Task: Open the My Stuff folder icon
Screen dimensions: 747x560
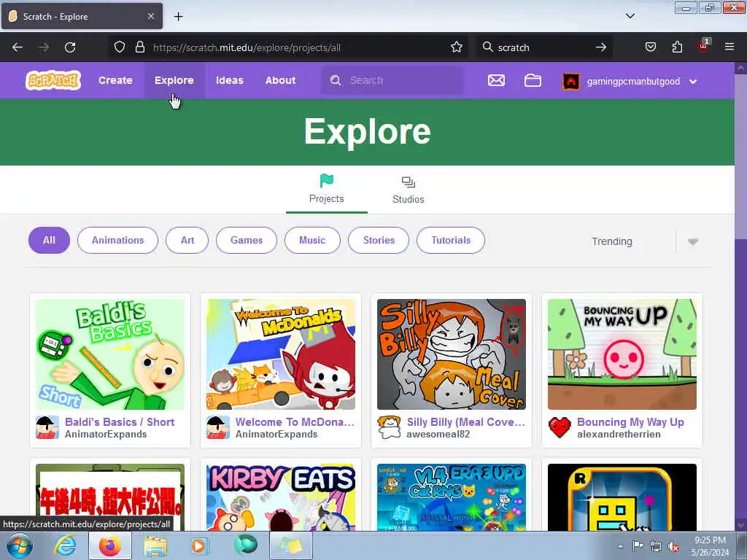Action: point(533,80)
